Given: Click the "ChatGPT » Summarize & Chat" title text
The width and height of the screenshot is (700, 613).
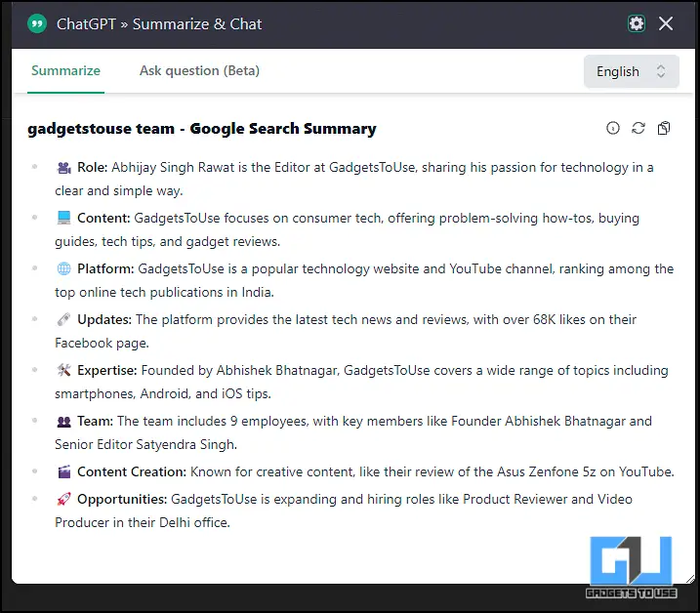Looking at the screenshot, I should [159, 24].
